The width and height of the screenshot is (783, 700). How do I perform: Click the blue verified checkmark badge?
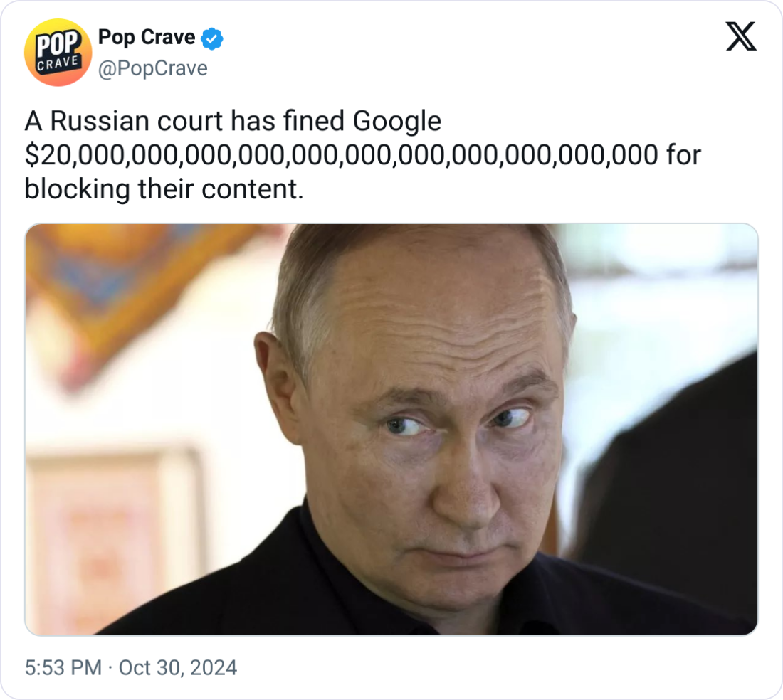tap(211, 38)
